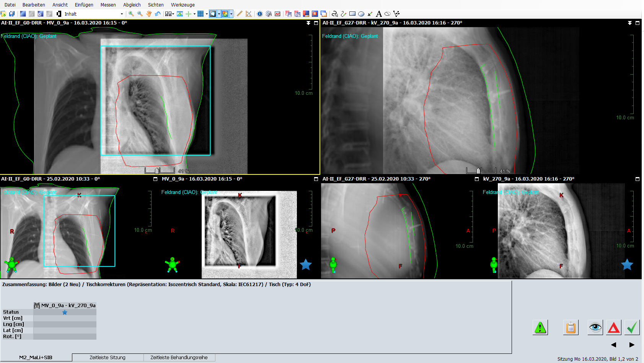Click the zoom in magnifier icon
The image size is (644, 363).
[x=131, y=14]
